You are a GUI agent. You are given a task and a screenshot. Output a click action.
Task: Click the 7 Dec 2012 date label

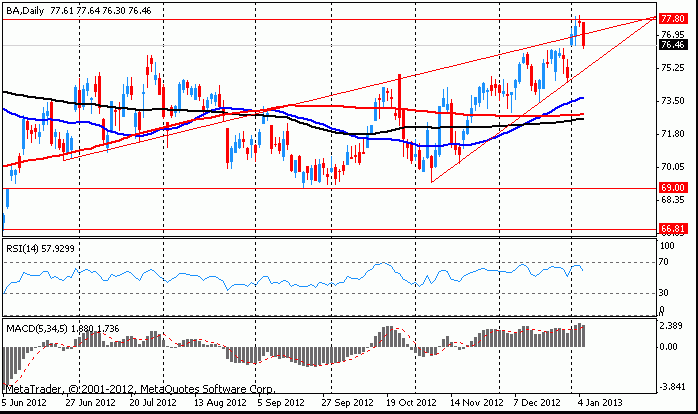pos(537,402)
